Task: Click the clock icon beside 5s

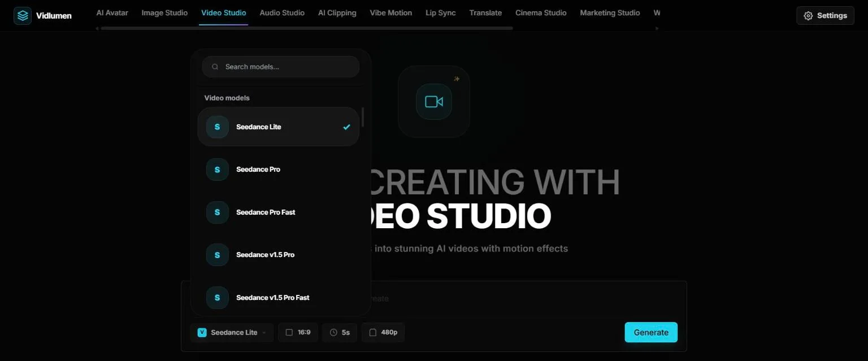Action: tap(333, 333)
